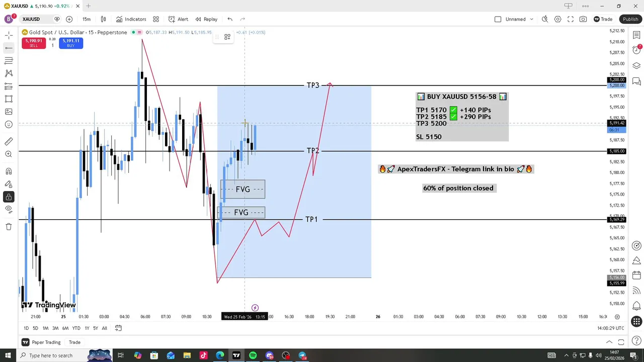Toggle the layout select square checkbox
The width and height of the screenshot is (644, 362).
[498, 19]
